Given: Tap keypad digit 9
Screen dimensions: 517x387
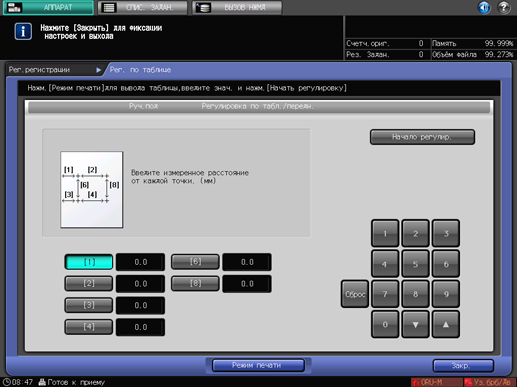Looking at the screenshot, I should click(446, 294).
